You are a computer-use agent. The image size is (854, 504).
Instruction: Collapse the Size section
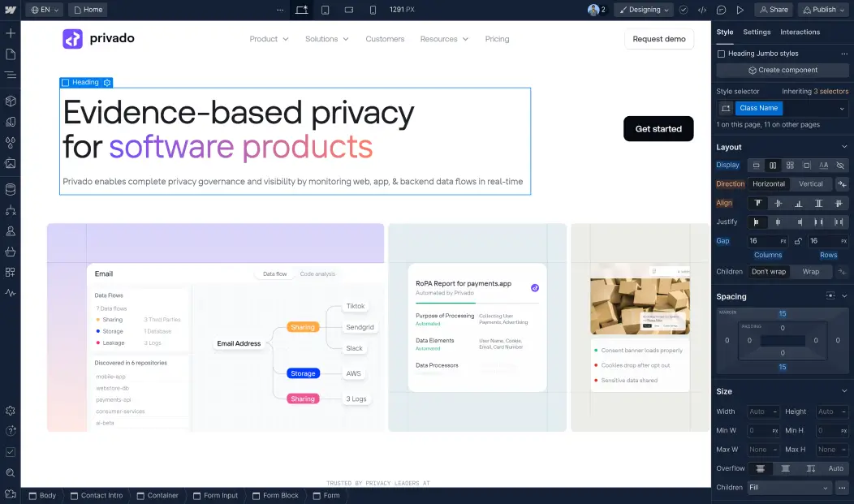[x=844, y=391]
